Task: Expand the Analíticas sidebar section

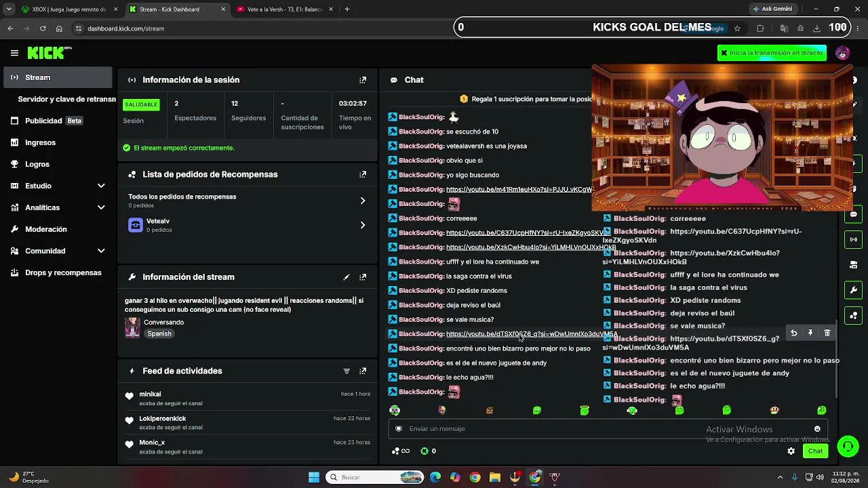Action: [101, 207]
